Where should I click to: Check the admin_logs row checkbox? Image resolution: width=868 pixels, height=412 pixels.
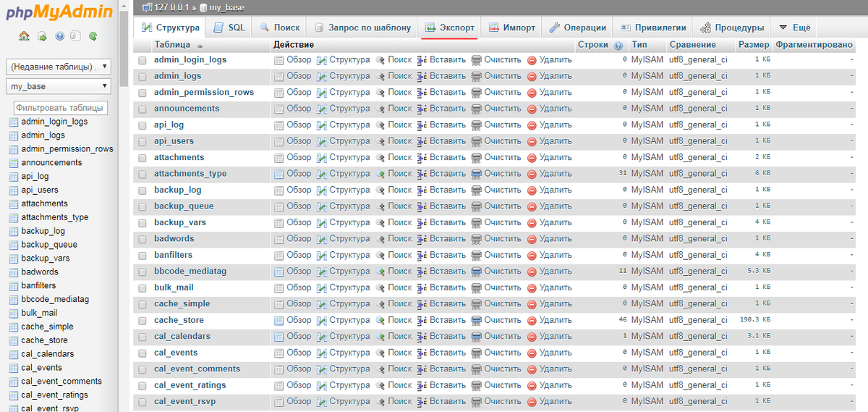(142, 76)
